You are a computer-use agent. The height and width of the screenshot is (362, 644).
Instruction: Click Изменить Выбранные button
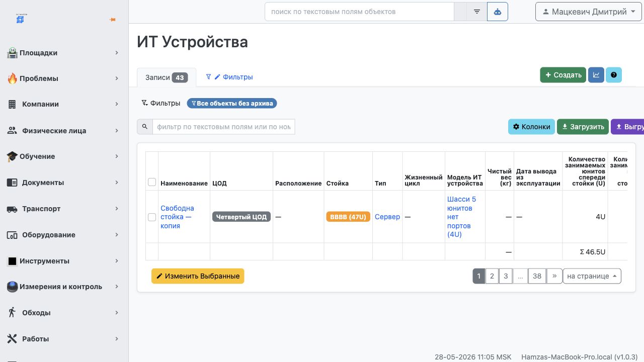click(198, 276)
